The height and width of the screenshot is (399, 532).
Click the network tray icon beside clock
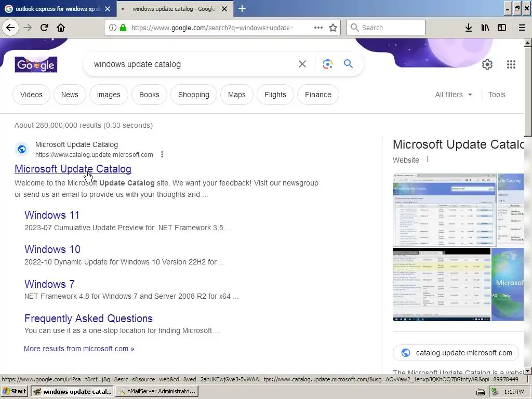[495, 392]
